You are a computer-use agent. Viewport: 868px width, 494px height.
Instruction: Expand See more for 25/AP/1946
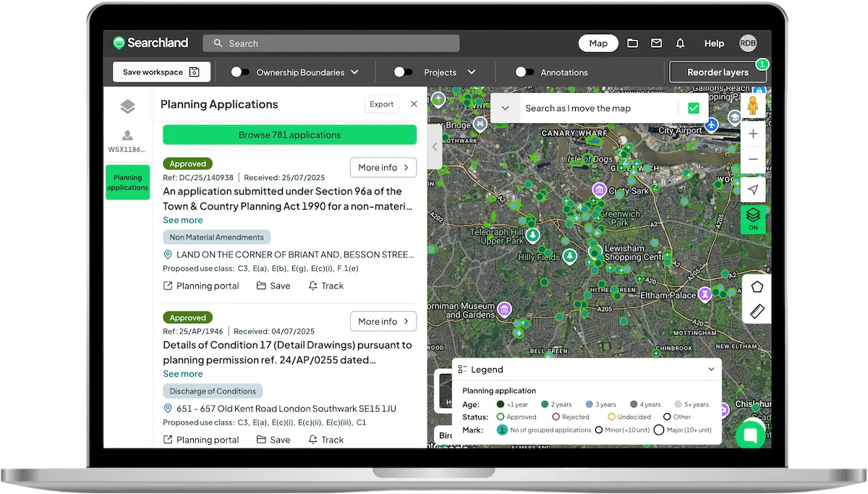coord(183,374)
